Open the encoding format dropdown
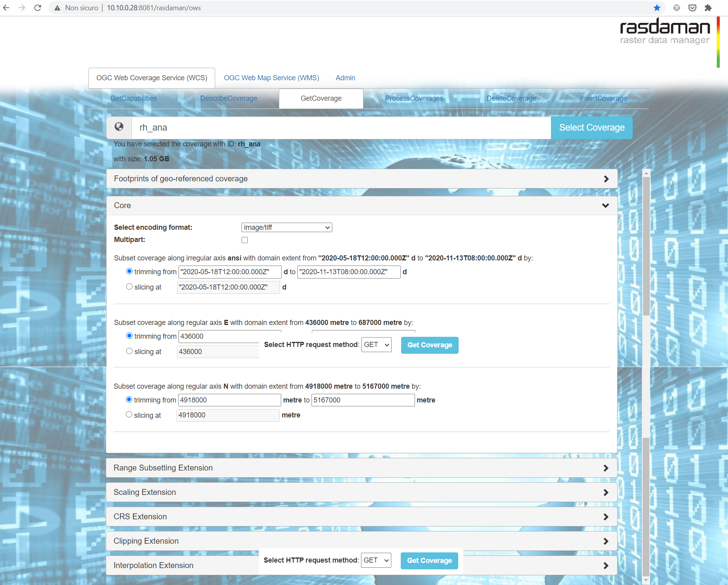This screenshot has width=728, height=585. point(286,227)
